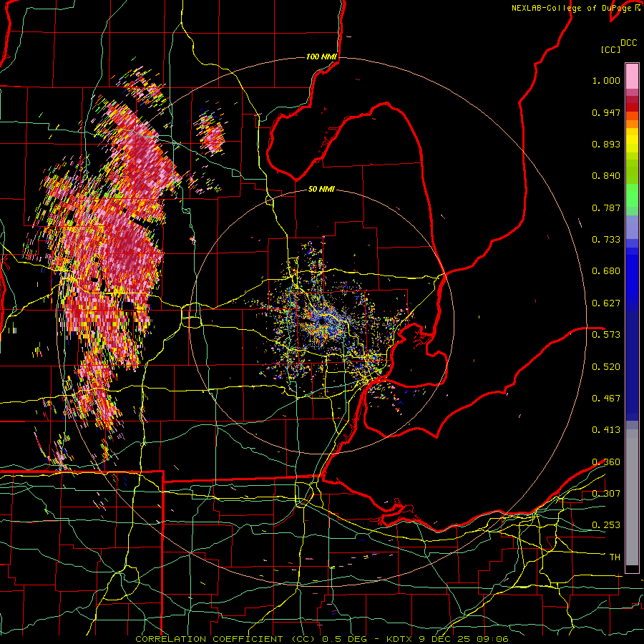Click the 0.413 scale value
This screenshot has height=644, width=644.
pyautogui.click(x=606, y=430)
